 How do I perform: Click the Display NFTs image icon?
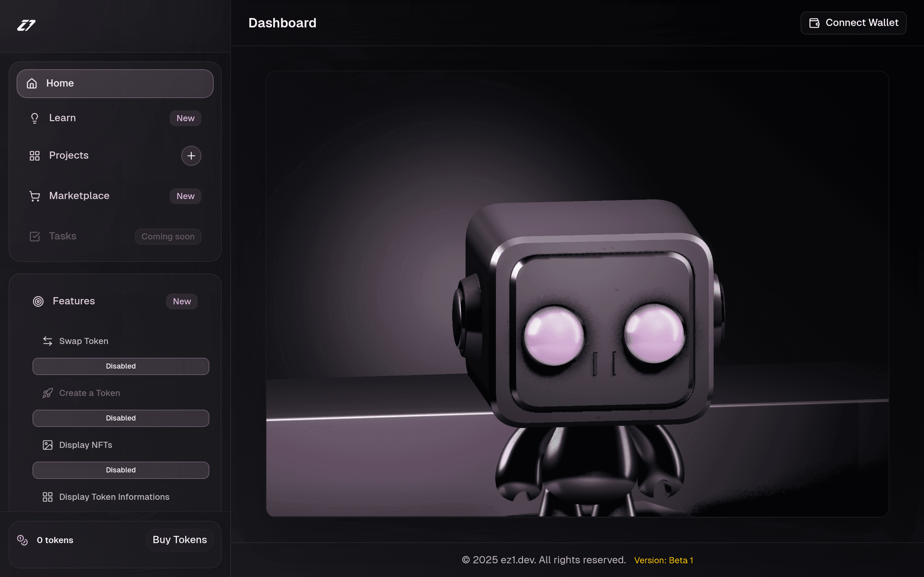(47, 445)
